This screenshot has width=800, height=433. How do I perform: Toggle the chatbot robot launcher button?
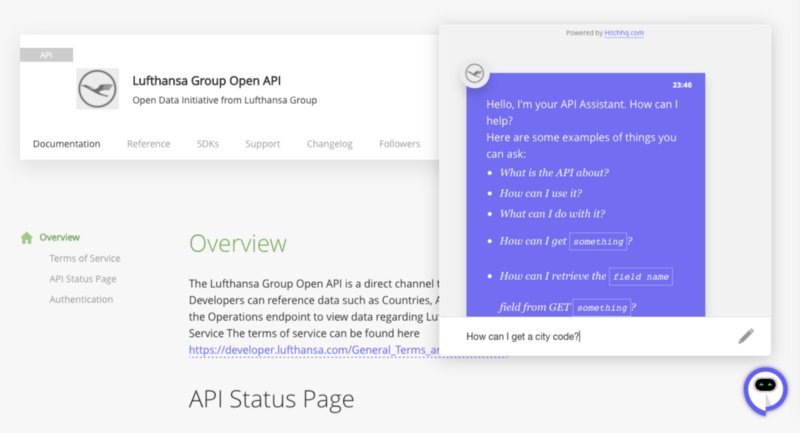[x=765, y=390]
